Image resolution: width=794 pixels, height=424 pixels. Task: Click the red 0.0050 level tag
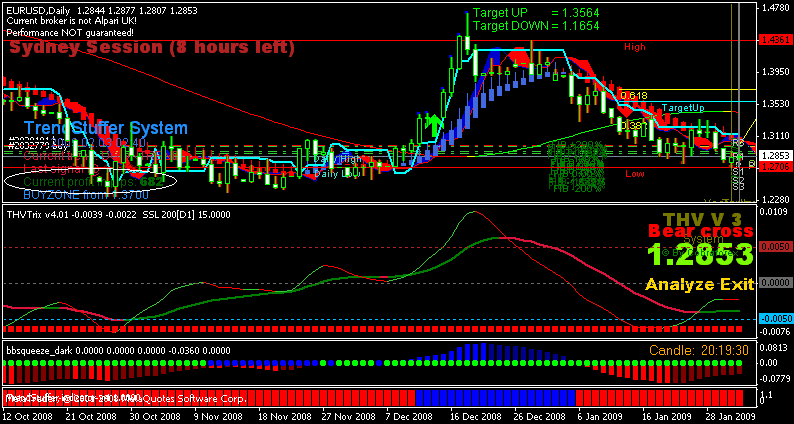click(x=774, y=247)
